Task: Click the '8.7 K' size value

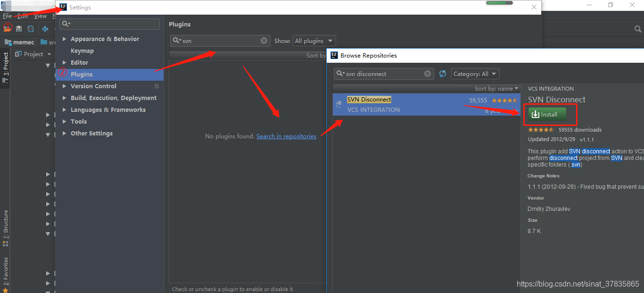Action: (534, 231)
